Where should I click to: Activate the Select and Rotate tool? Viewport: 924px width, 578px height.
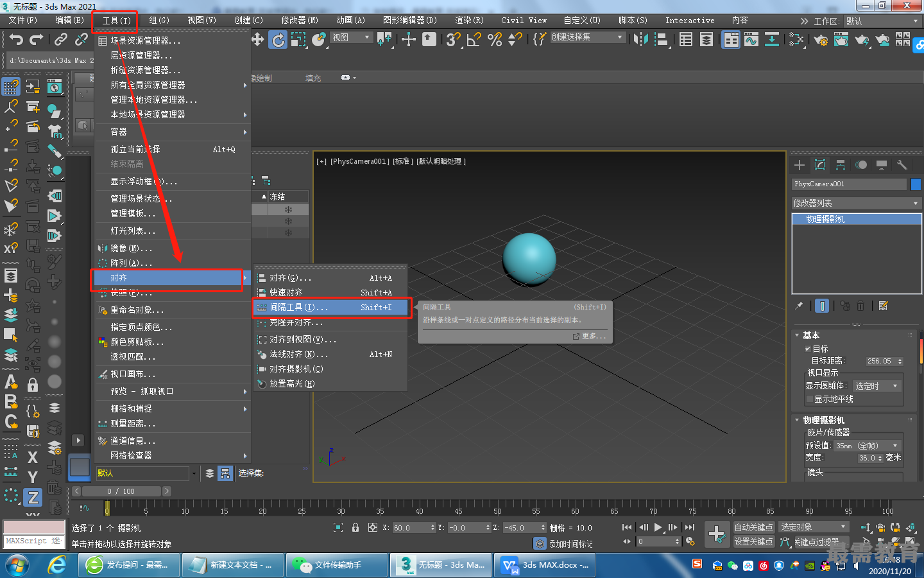click(278, 40)
